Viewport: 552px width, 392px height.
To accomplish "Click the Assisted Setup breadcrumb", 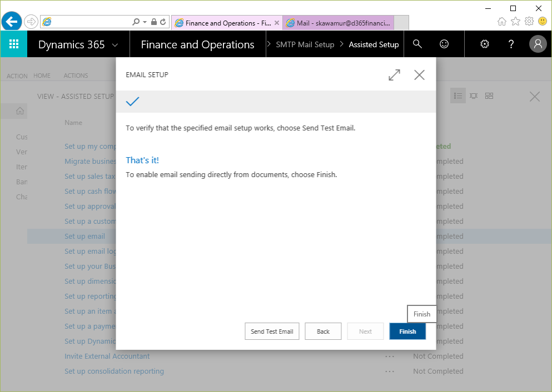I will [x=374, y=44].
